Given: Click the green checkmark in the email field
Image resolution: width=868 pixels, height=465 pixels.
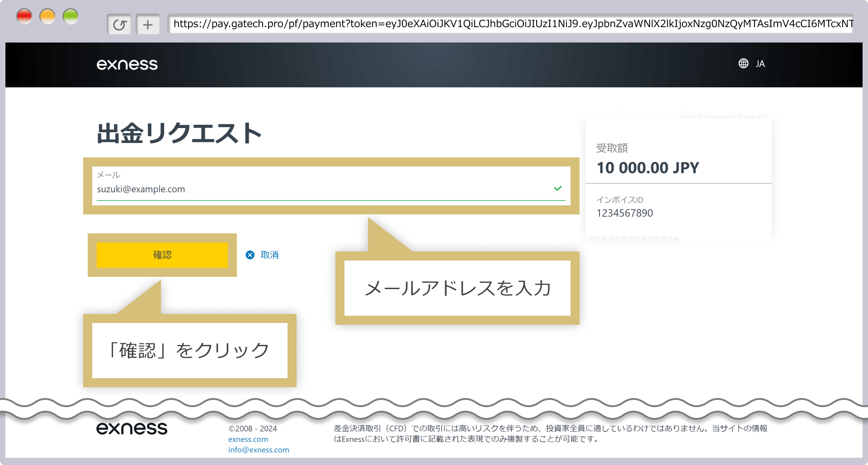Looking at the screenshot, I should (558, 188).
